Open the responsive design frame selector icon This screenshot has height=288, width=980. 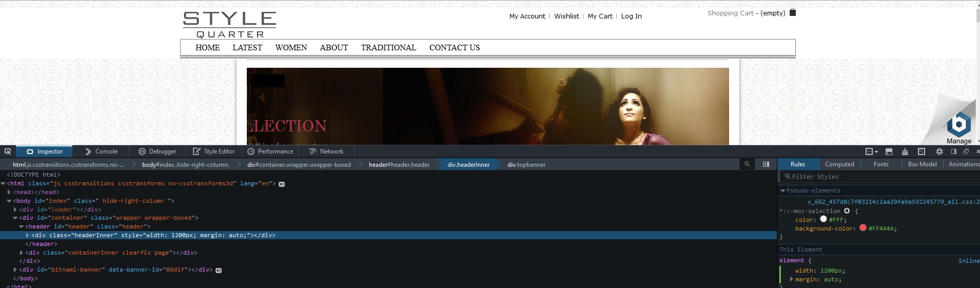tap(871, 151)
